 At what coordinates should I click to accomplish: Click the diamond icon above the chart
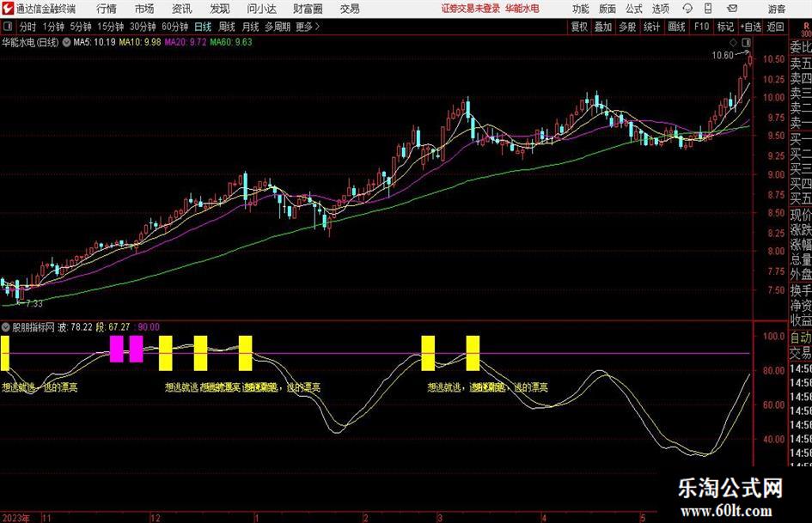(x=733, y=42)
